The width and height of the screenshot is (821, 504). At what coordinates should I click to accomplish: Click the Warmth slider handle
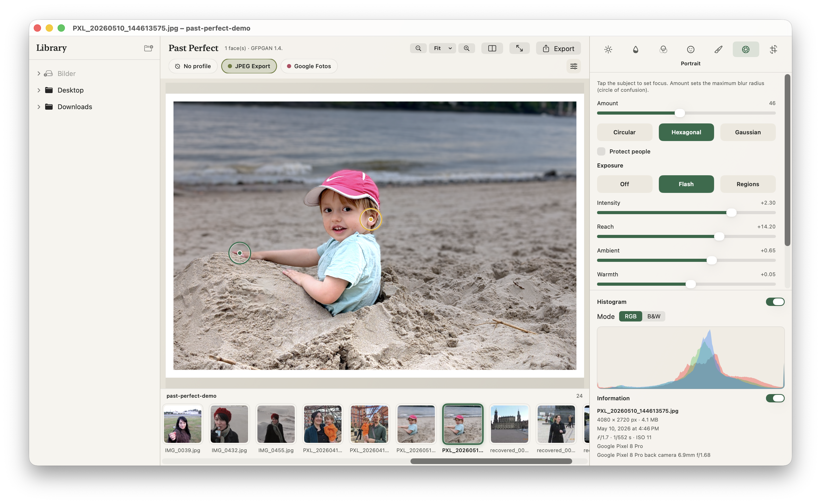tap(690, 284)
